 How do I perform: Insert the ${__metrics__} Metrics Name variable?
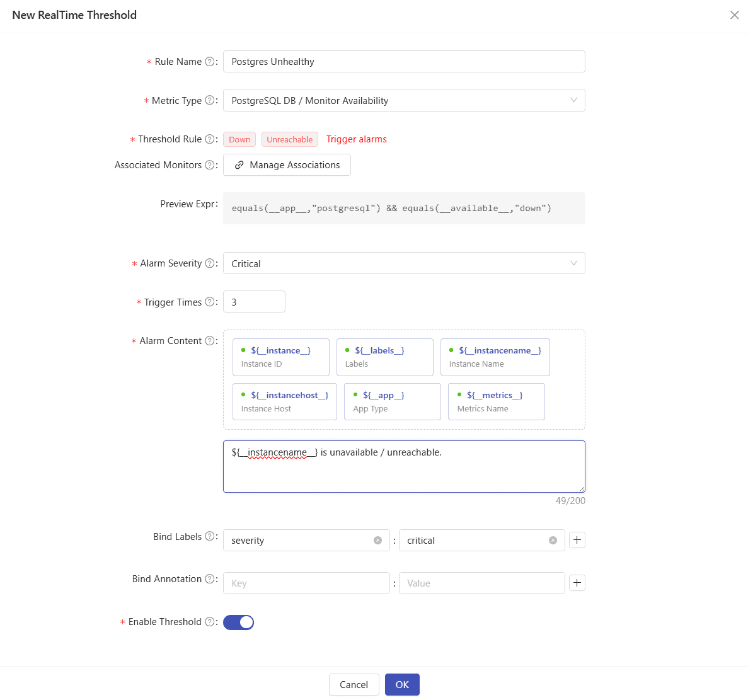(497, 401)
